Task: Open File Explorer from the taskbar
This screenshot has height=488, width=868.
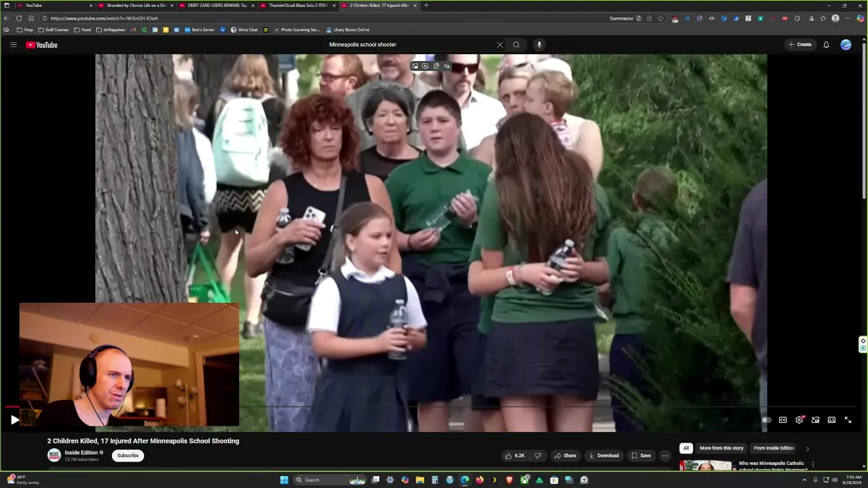Action: [x=420, y=480]
